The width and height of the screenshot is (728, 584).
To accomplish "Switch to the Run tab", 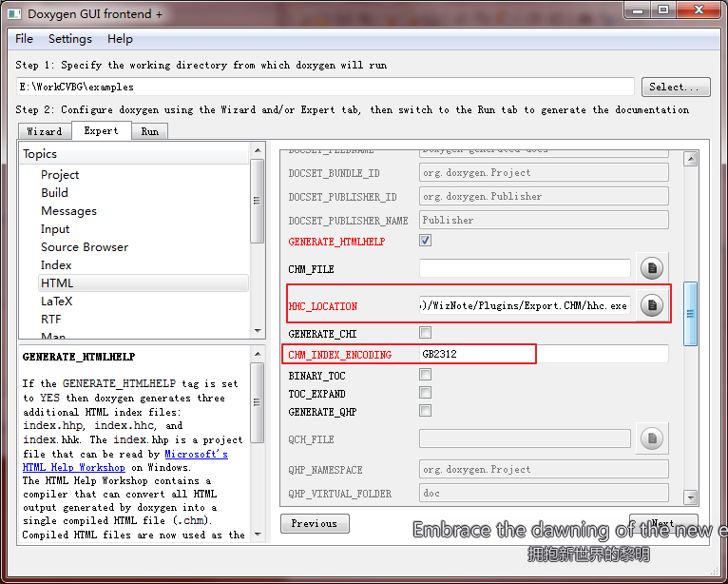I will [x=149, y=131].
